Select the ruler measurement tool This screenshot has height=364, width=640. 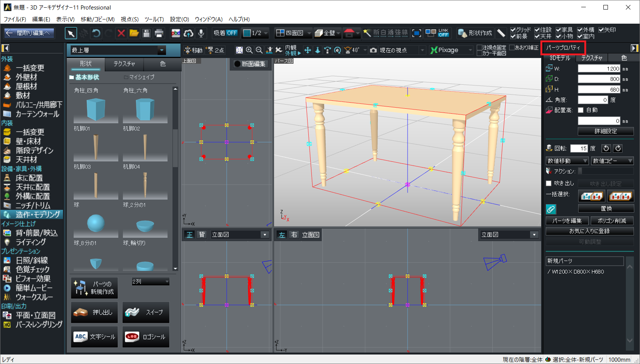(501, 34)
